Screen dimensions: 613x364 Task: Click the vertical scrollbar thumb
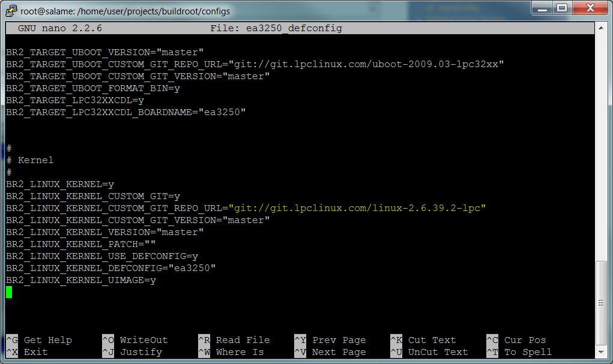[601, 303]
